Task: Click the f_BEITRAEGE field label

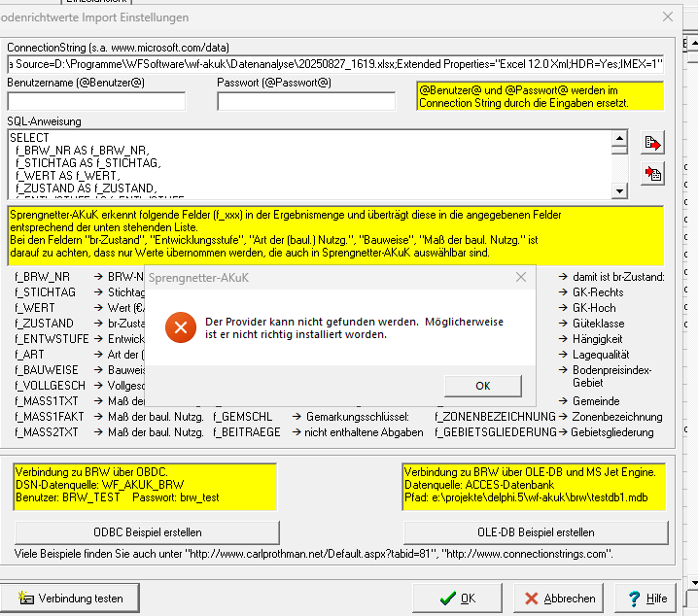Action: 247,432
